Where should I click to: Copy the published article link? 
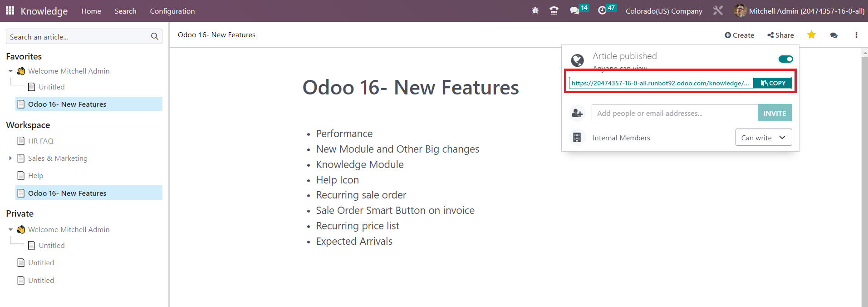point(773,83)
